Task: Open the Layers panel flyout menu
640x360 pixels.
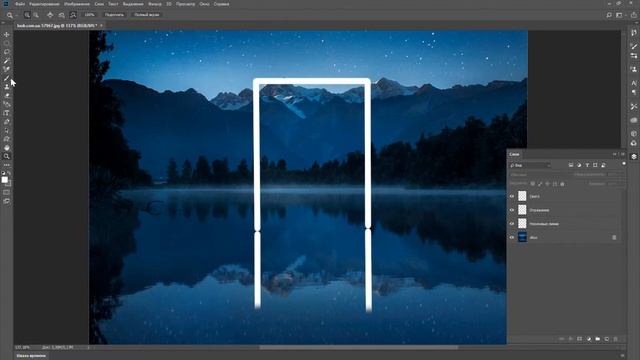Action: pos(623,154)
